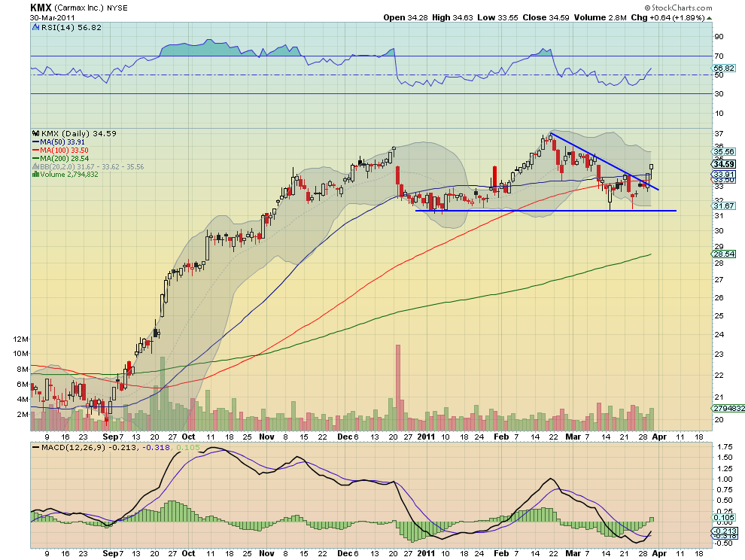The width and height of the screenshot is (745, 560).
Task: Click the 33.91 MA(50) price tag
Action: 724,175
